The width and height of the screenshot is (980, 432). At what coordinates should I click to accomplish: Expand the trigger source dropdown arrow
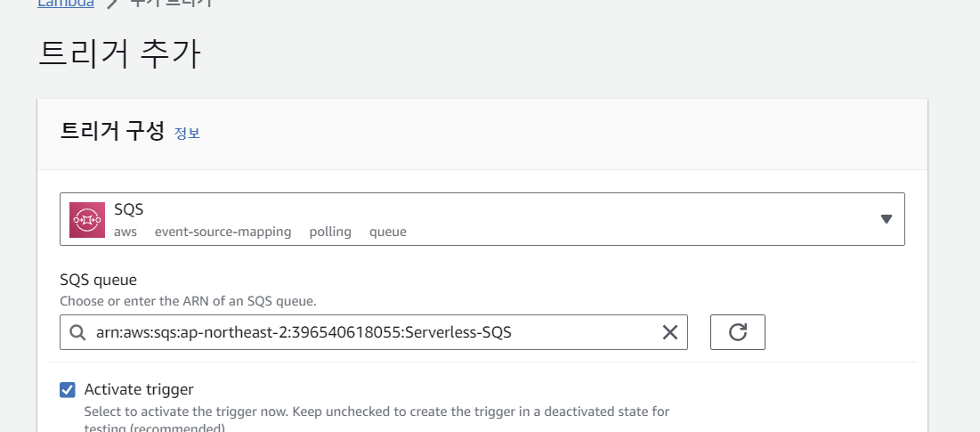886,219
